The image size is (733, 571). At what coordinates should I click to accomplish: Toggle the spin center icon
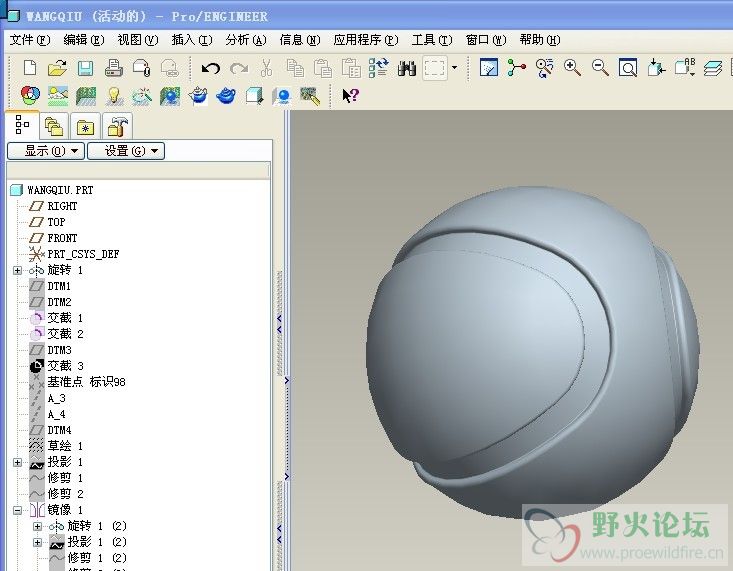click(x=517, y=68)
